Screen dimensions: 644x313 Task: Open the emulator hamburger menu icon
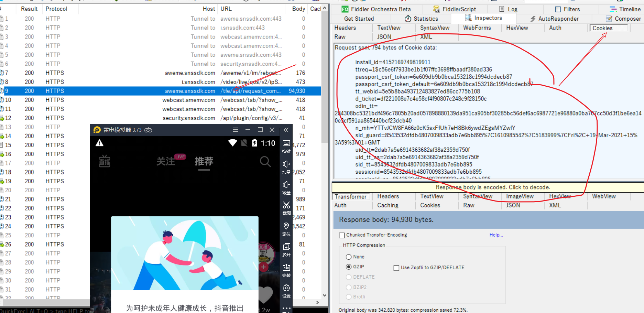236,130
